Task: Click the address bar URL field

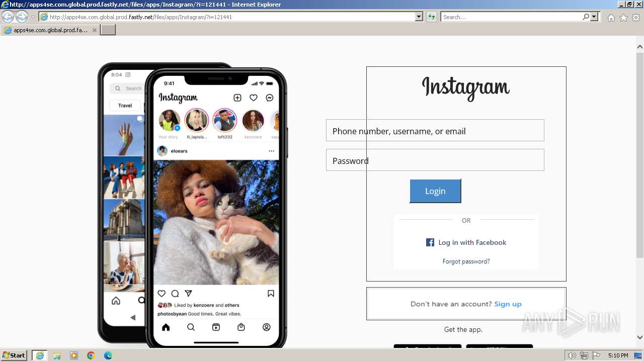Action: pos(231,17)
